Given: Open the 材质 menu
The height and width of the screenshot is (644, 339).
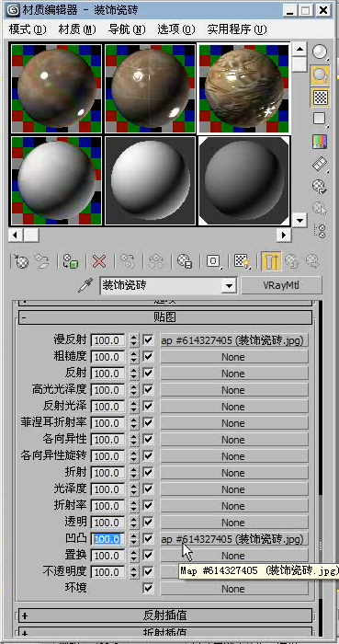Looking at the screenshot, I should point(77,29).
